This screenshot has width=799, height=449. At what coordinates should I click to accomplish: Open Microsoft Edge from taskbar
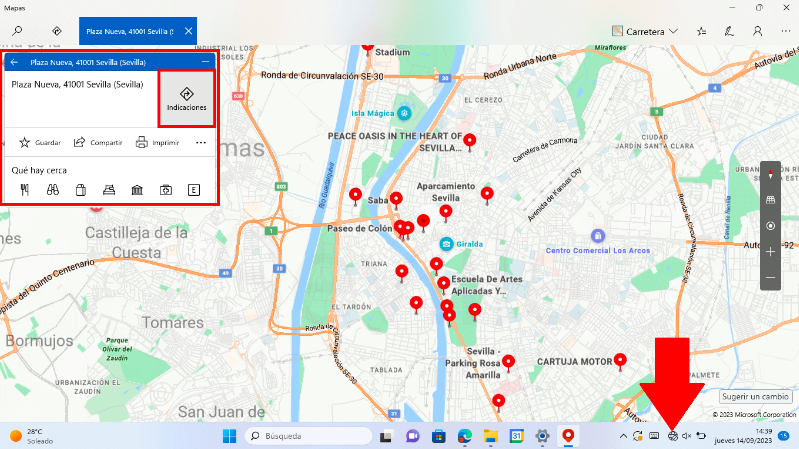point(464,436)
